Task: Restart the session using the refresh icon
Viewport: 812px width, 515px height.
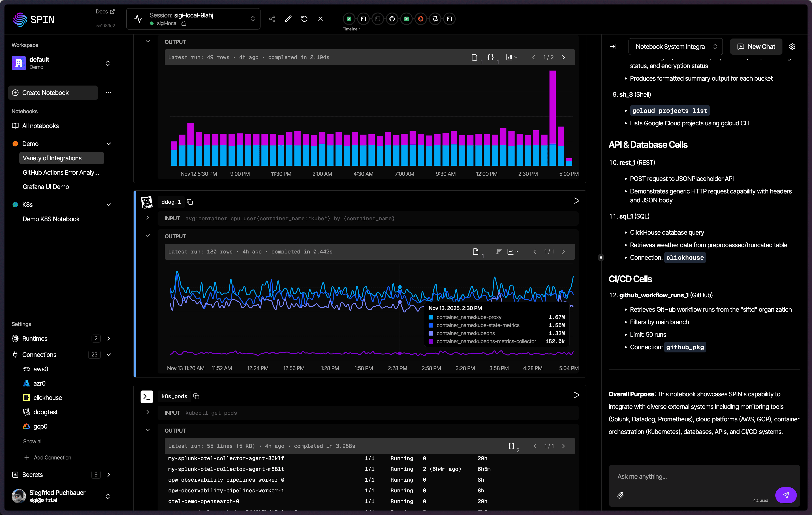Action: (x=304, y=19)
